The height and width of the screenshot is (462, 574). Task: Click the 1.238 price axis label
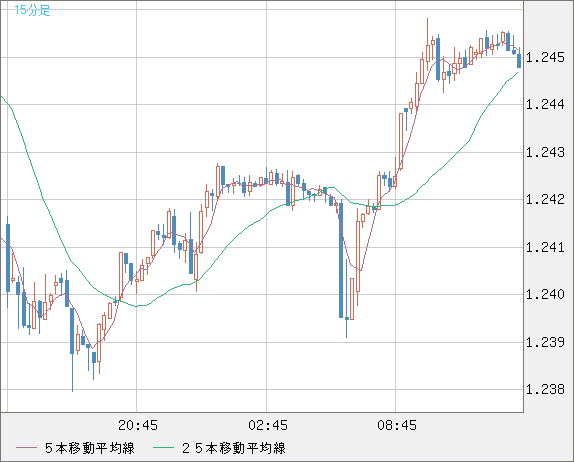(x=545, y=389)
